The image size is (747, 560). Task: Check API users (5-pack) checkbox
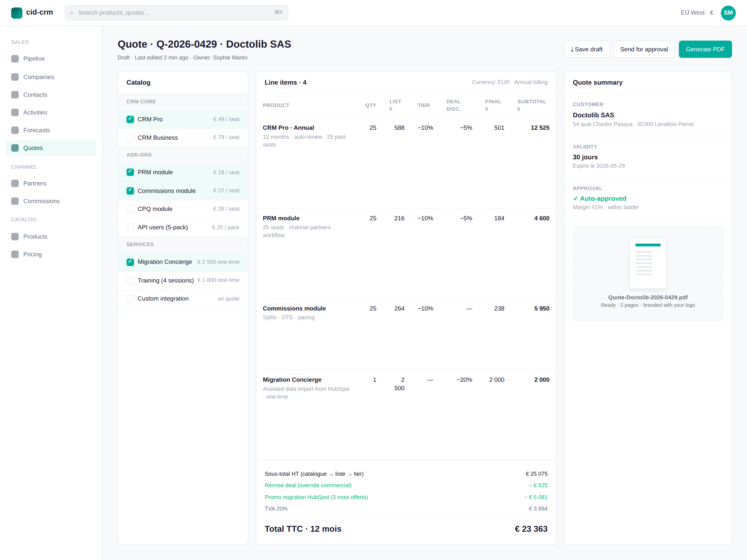pyautogui.click(x=130, y=227)
